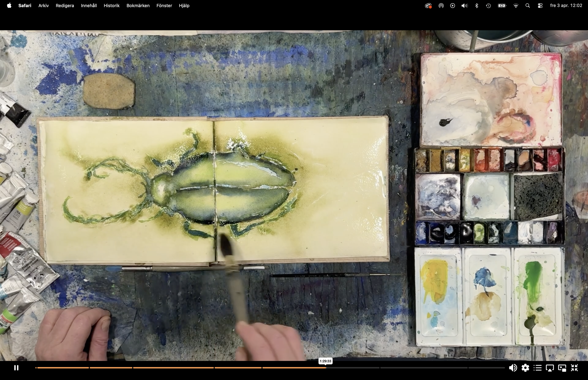Open the Bokmärken menu
Screen dimensions: 588x380
pyautogui.click(x=138, y=6)
